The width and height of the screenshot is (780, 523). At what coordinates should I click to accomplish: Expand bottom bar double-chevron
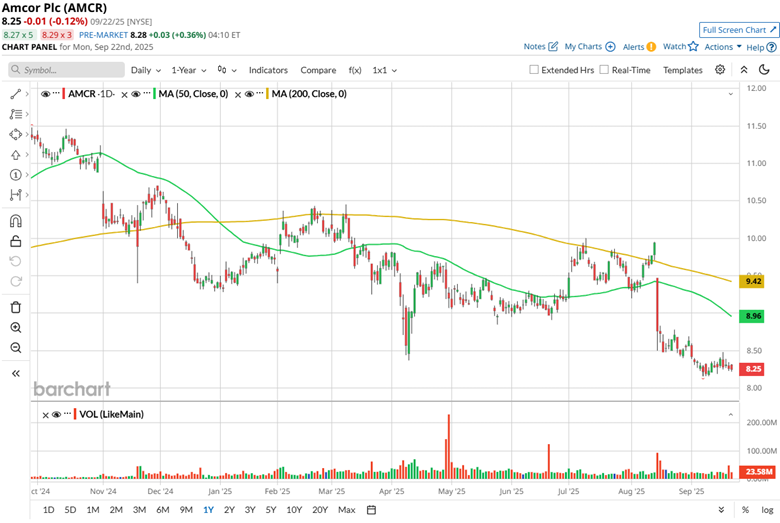click(x=721, y=510)
